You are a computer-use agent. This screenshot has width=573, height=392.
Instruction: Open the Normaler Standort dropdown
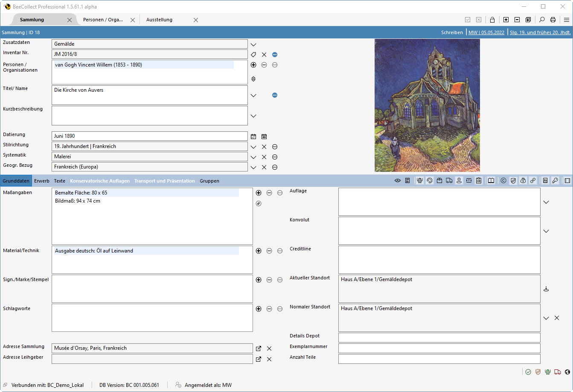(546, 318)
